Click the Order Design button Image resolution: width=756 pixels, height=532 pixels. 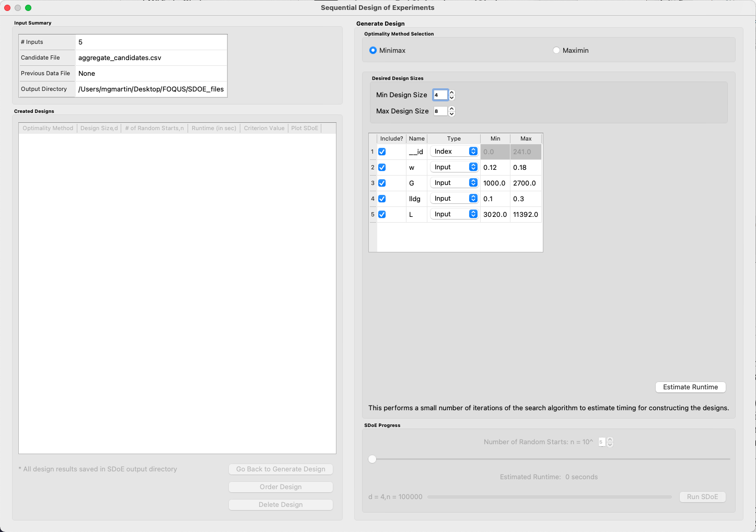(x=281, y=487)
